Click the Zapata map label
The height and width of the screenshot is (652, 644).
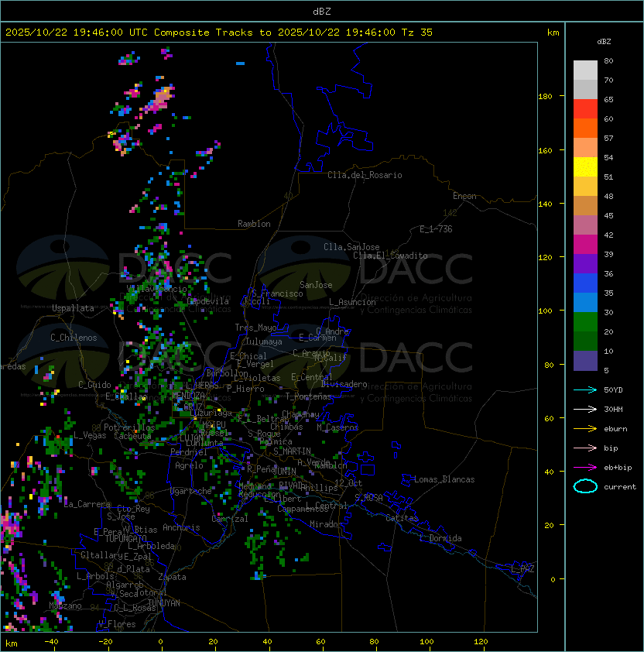coord(172,577)
